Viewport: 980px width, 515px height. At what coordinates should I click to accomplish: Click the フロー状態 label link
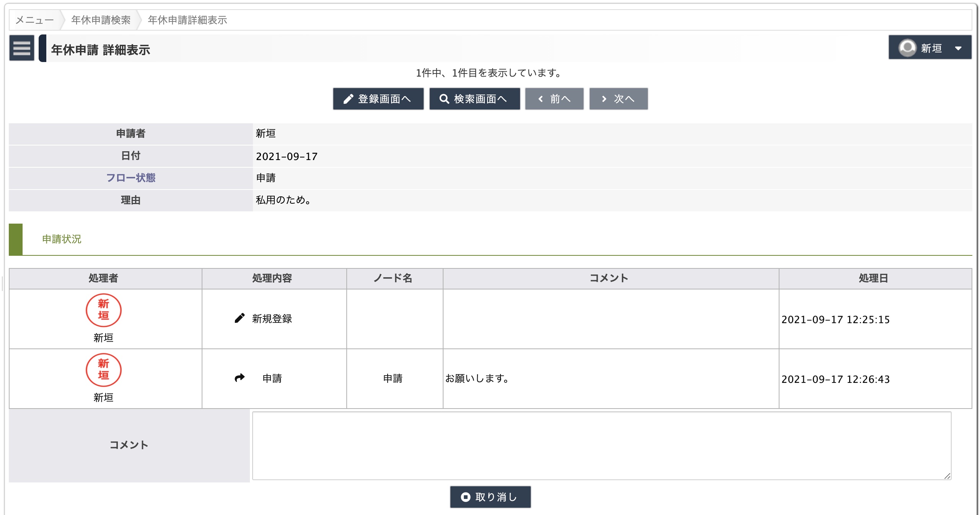130,178
